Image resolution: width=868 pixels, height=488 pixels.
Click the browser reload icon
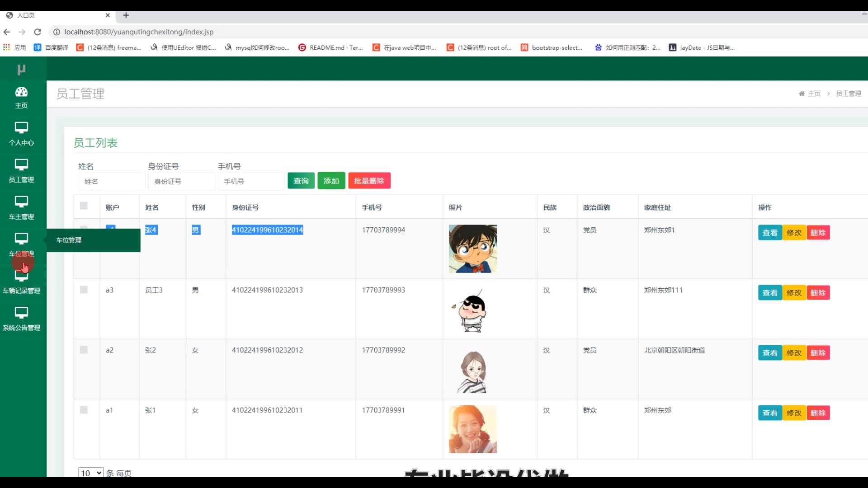tap(38, 32)
